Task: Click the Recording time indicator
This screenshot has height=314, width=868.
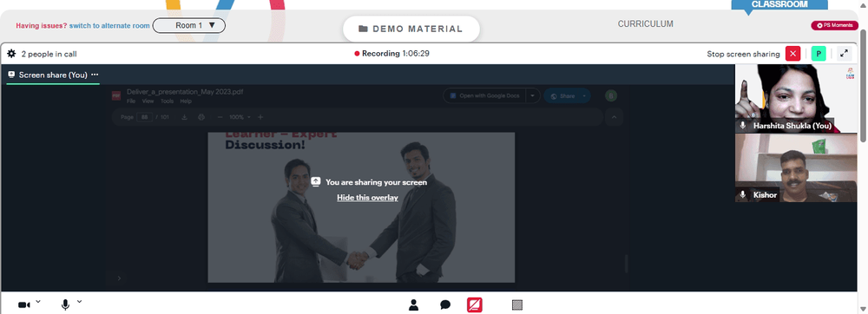Action: tap(392, 54)
